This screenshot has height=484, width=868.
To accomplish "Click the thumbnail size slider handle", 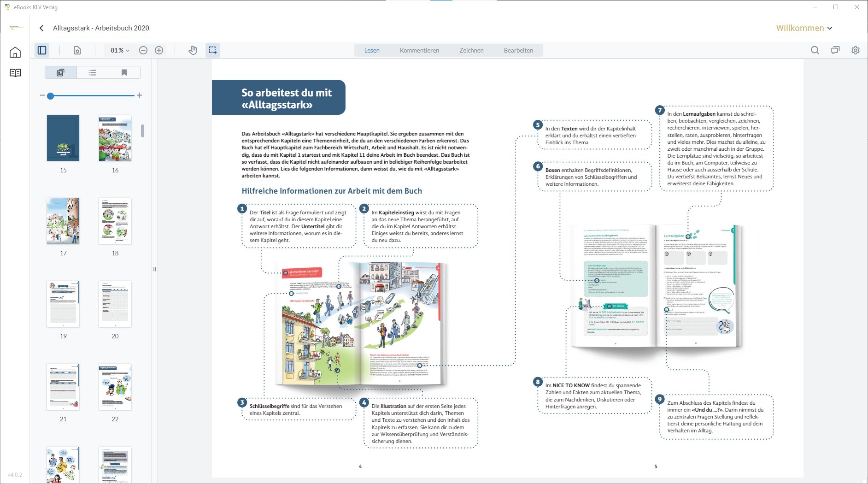I will 51,96.
